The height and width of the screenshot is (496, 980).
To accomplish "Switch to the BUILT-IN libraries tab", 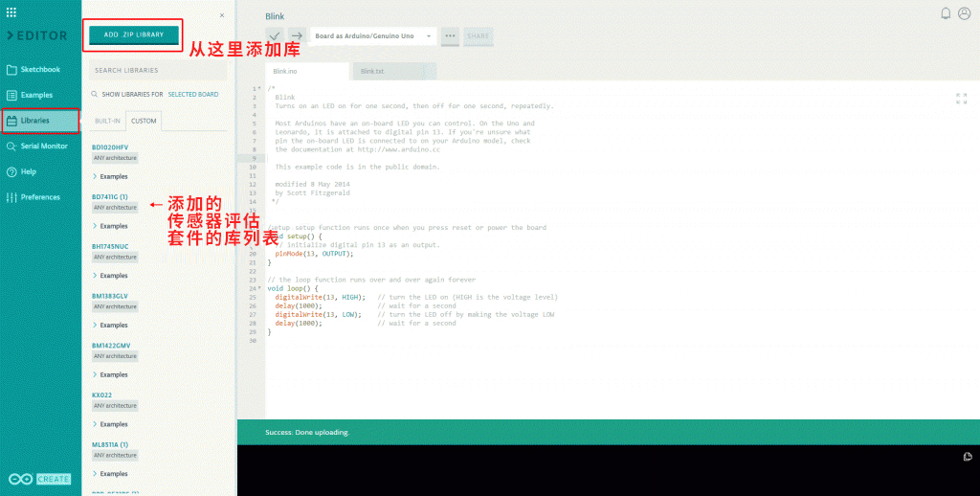I will point(107,121).
